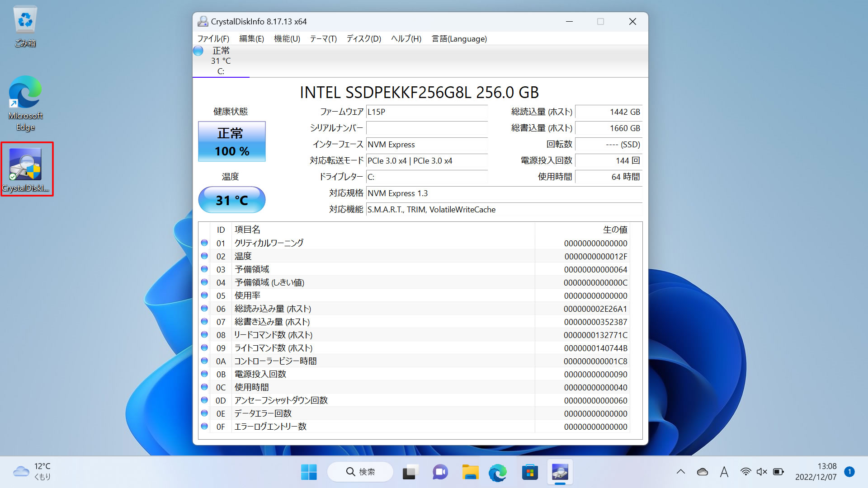Open Task View on the taskbar
The height and width of the screenshot is (488, 868).
tap(410, 472)
